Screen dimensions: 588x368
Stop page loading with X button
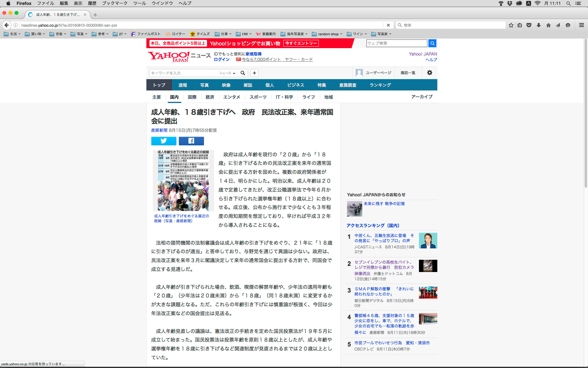point(388,25)
